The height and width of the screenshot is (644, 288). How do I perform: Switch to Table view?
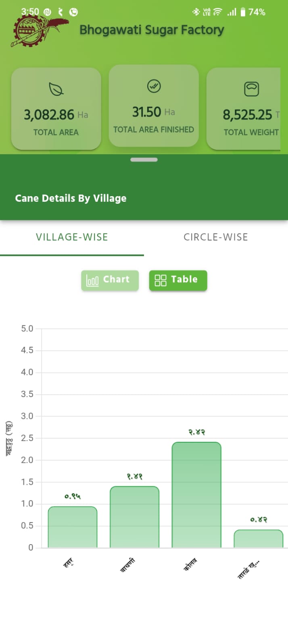click(x=178, y=280)
